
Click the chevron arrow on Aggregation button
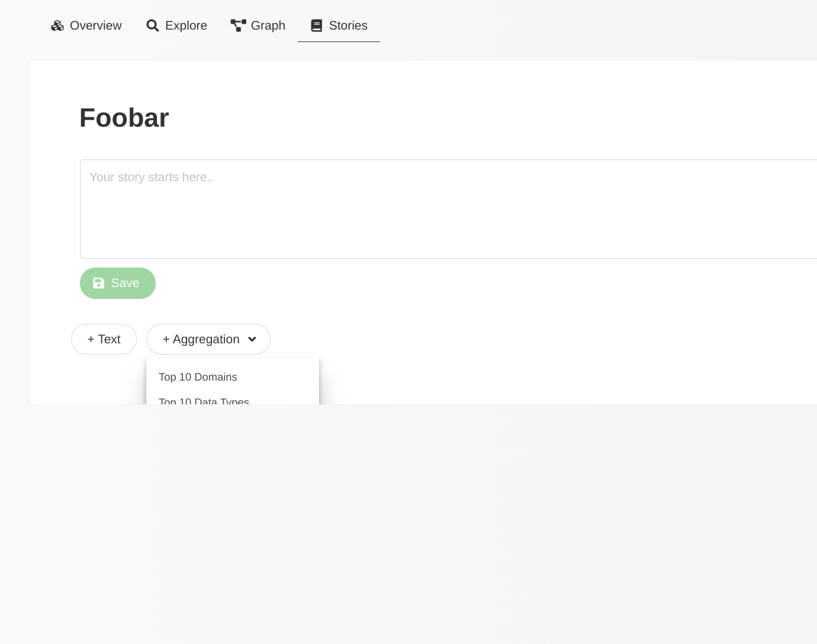click(252, 340)
